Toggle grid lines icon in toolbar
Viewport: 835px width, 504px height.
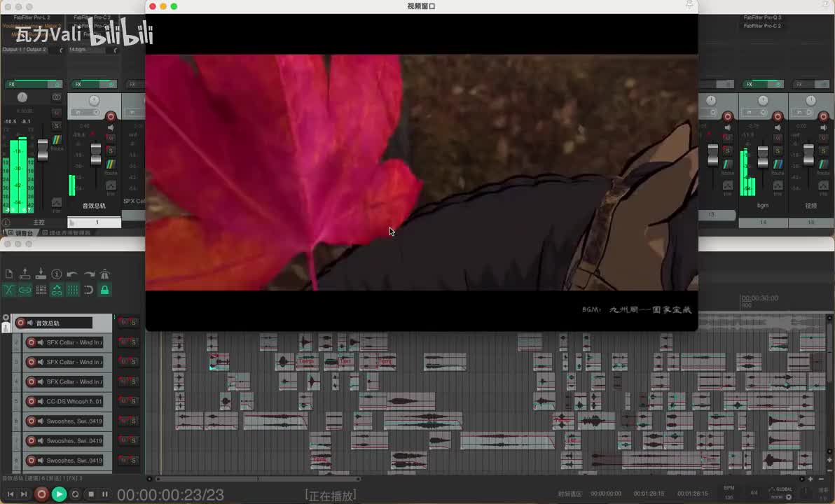click(73, 290)
